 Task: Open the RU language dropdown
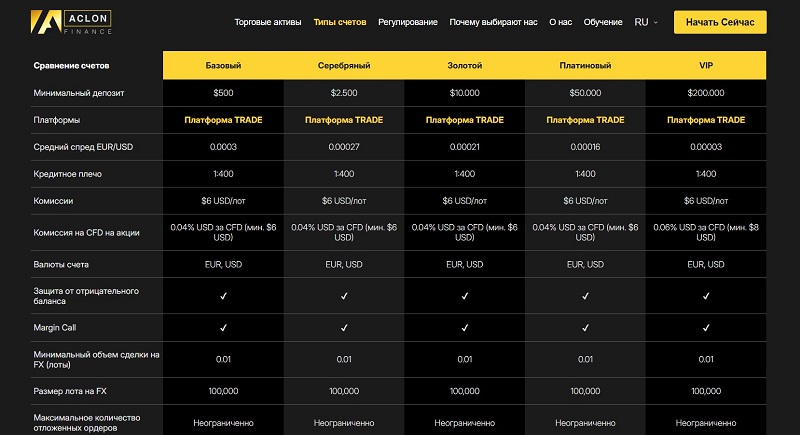click(646, 22)
